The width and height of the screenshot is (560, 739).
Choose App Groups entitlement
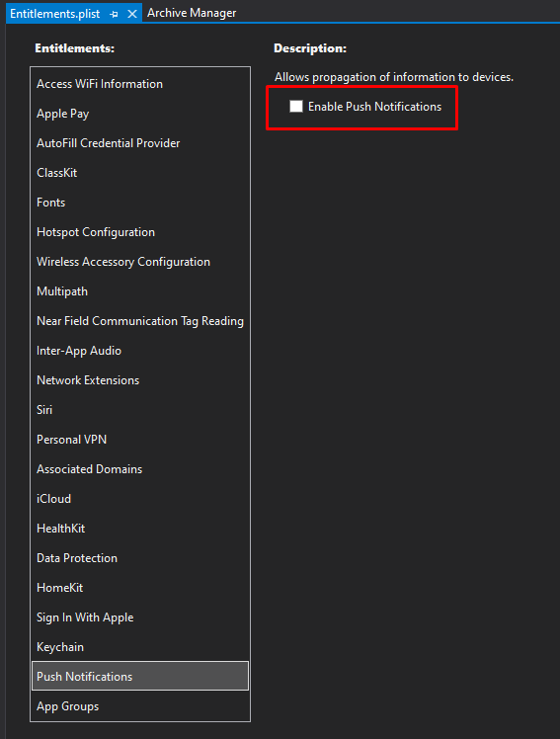[140, 706]
